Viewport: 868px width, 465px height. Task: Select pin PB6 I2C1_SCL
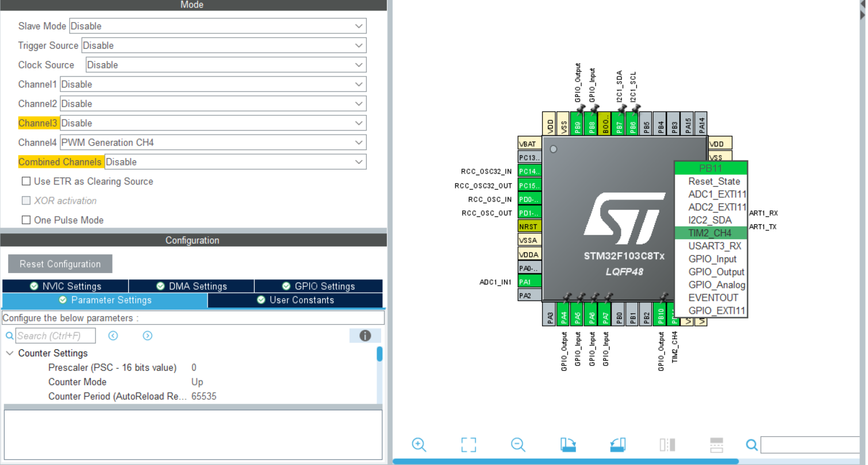point(633,124)
